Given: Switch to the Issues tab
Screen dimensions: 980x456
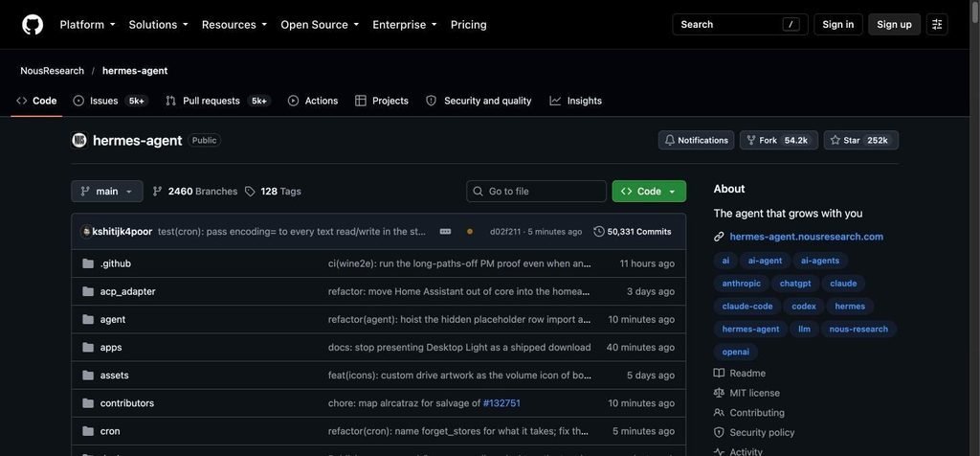Looking at the screenshot, I should click(111, 101).
